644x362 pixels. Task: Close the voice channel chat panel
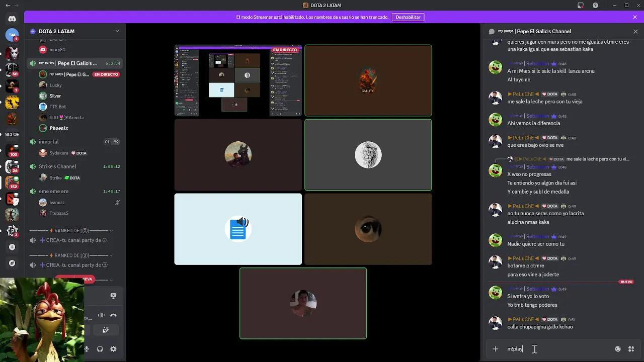coord(635,31)
